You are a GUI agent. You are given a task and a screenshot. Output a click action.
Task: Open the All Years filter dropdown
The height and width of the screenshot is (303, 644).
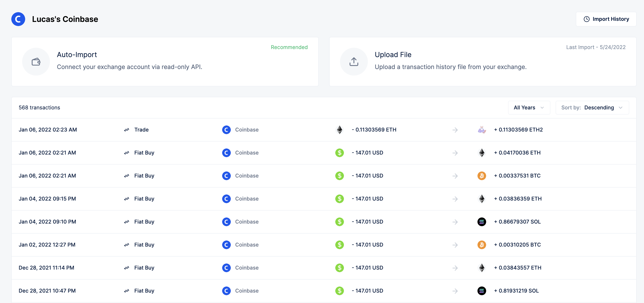[x=529, y=107]
